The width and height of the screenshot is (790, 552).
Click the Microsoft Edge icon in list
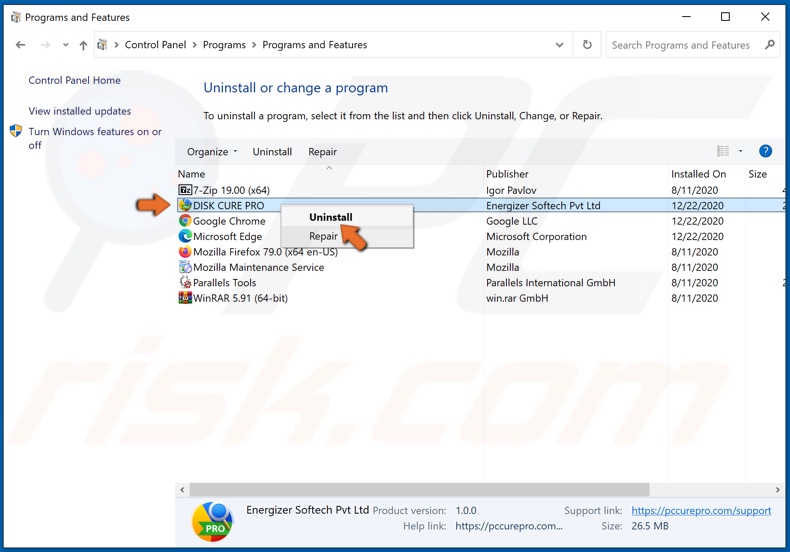[x=185, y=236]
